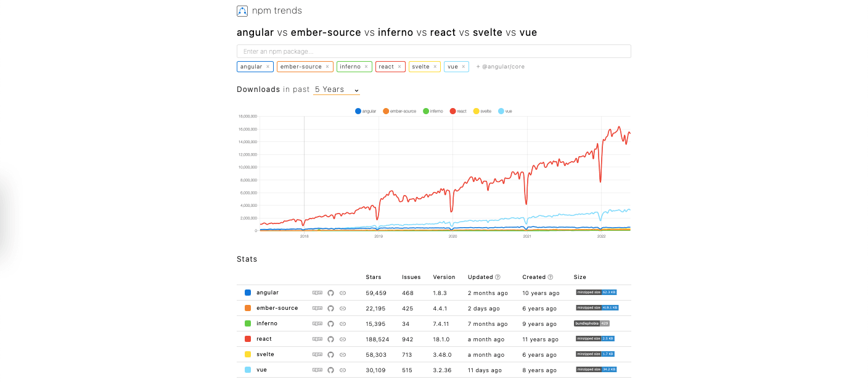
Task: Open the homepage link icon for react
Action: (x=343, y=339)
